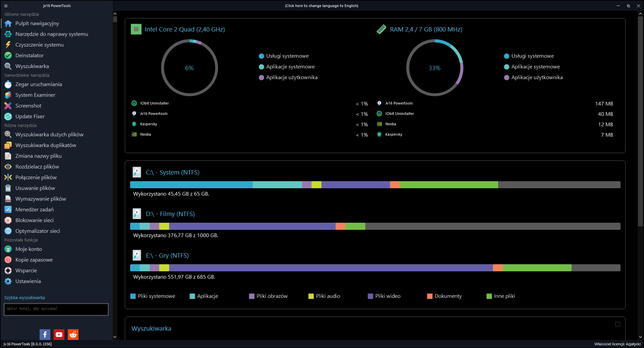644x348 pixels.
Task: Click the RAM usage 33% gauge
Action: (435, 68)
